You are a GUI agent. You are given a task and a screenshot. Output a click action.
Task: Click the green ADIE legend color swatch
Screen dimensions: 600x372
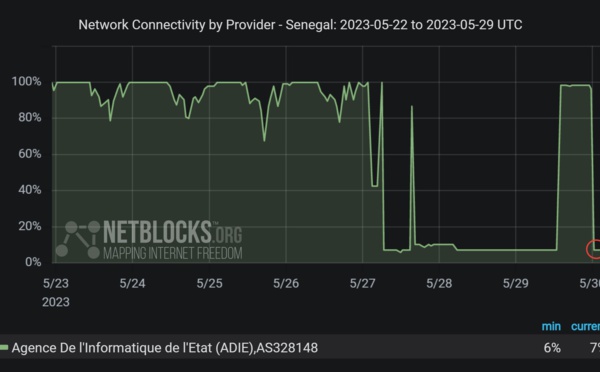tap(4, 348)
